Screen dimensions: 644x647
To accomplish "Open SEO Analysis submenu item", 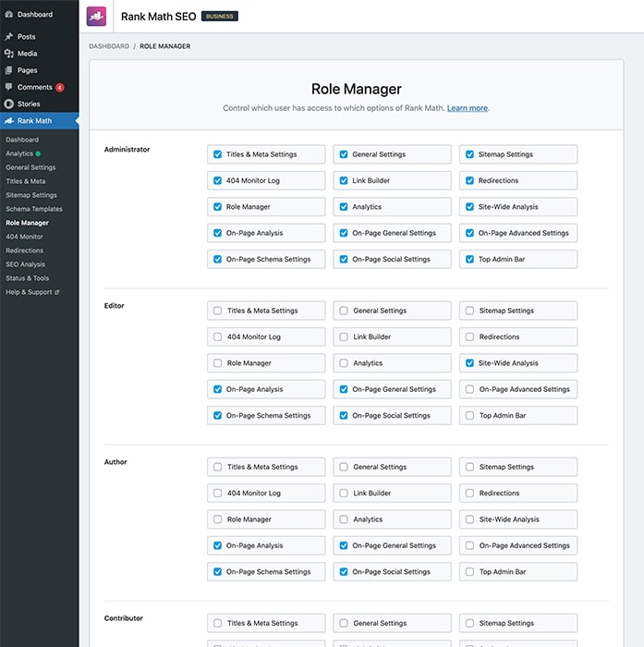I will point(26,264).
